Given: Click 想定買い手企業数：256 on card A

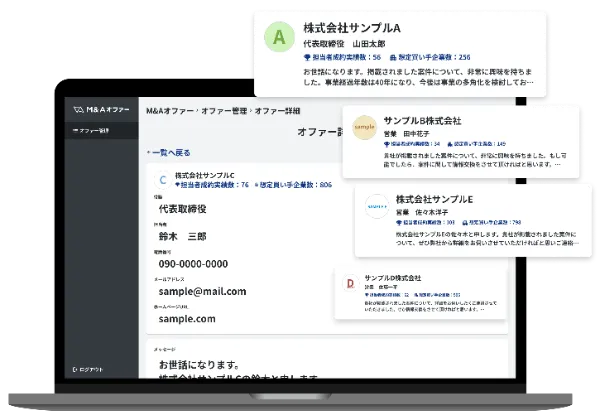Looking at the screenshot, I should (430, 57).
